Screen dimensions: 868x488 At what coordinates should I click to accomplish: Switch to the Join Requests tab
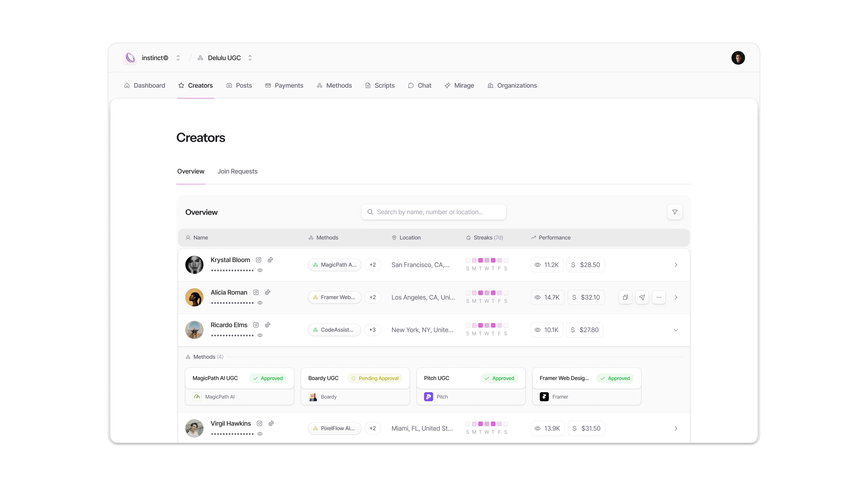[x=237, y=171]
